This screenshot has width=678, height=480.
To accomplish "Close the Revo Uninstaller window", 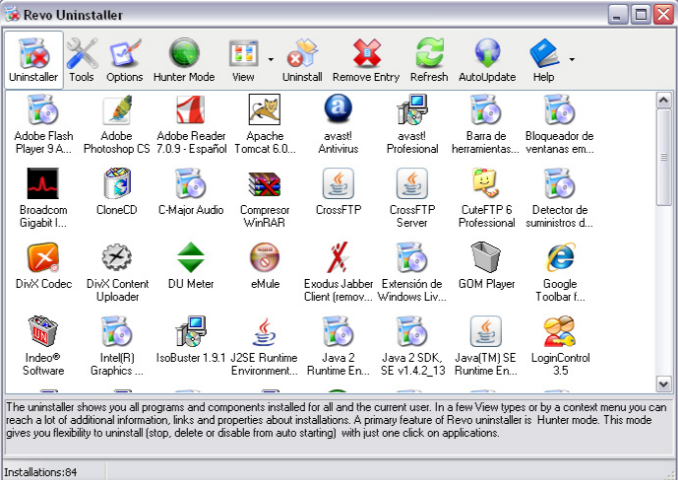I will tap(663, 15).
